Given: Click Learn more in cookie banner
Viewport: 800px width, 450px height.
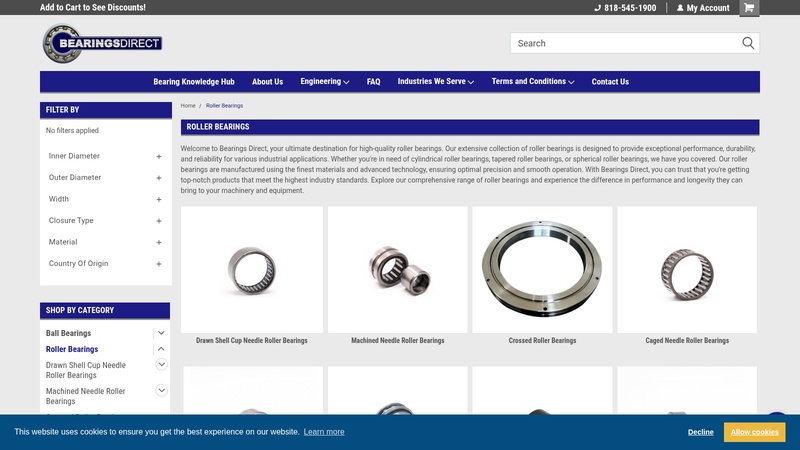Looking at the screenshot, I should pyautogui.click(x=324, y=432).
